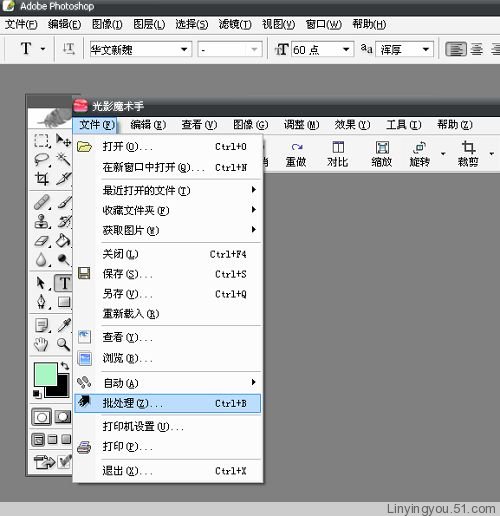The height and width of the screenshot is (516, 500).
Task: Open the 效果(Y) menu in 光影魔术手
Action: coord(352,125)
